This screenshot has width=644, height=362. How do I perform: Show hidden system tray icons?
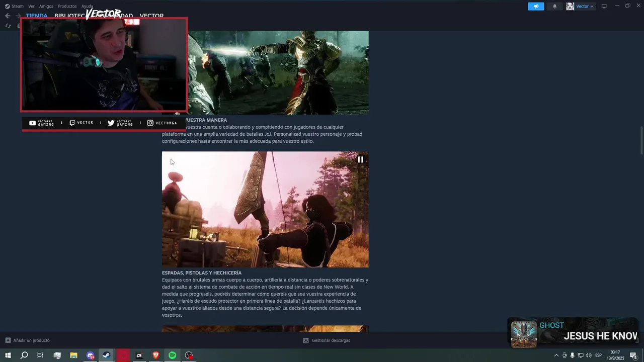click(x=556, y=355)
